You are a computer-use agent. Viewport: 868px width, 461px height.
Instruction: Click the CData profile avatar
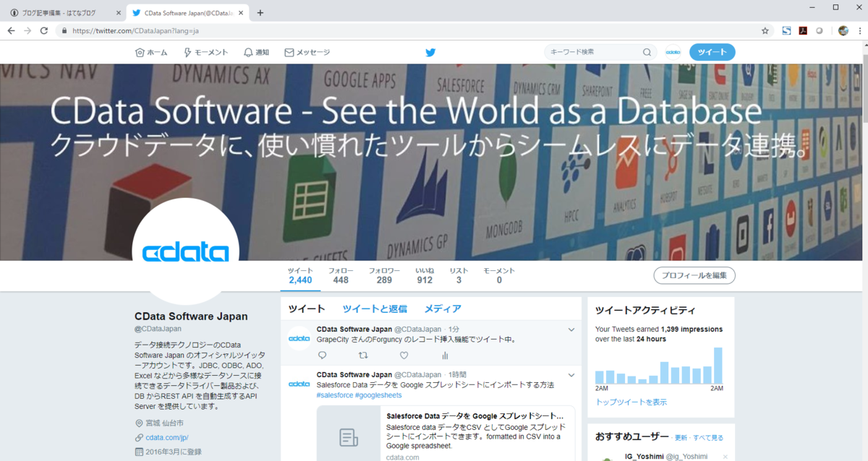(x=185, y=251)
